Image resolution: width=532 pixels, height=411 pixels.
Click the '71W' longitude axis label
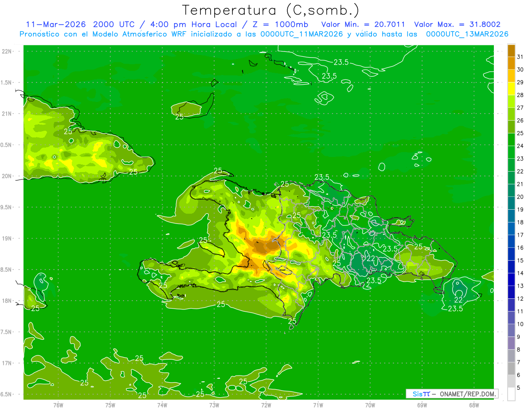point(318,405)
